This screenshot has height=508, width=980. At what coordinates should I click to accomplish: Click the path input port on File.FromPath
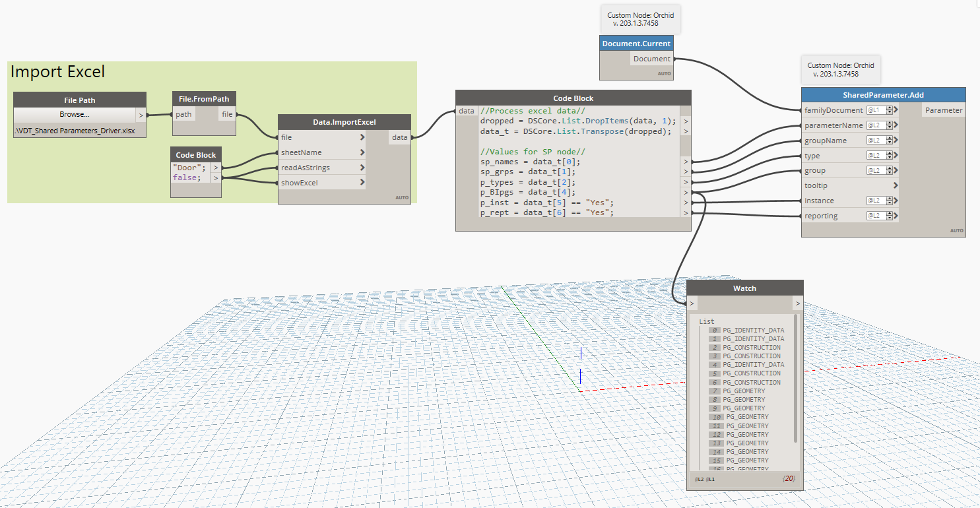[x=183, y=113]
